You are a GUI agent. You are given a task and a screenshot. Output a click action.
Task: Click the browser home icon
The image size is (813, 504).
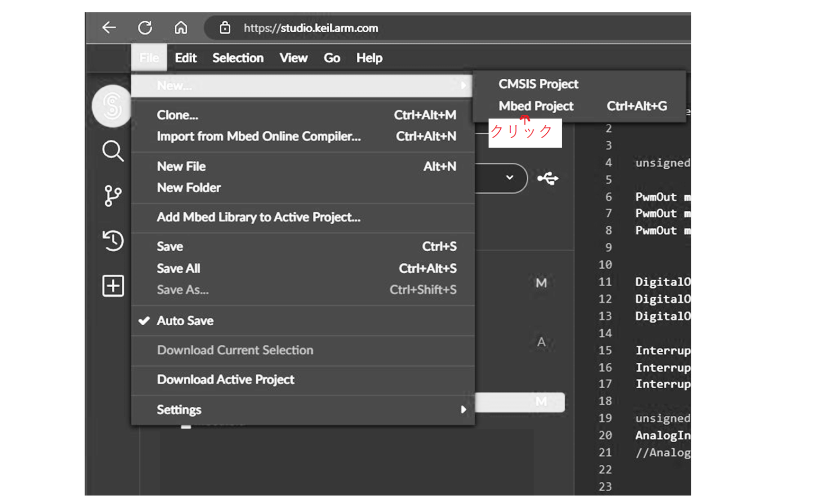click(x=180, y=28)
